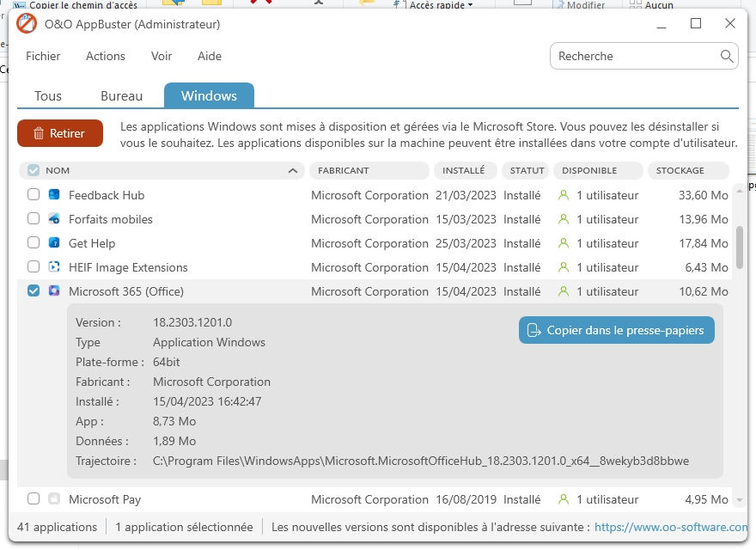Image resolution: width=756 pixels, height=550 pixels.
Task: Switch to the Bureau tab
Action: click(121, 96)
